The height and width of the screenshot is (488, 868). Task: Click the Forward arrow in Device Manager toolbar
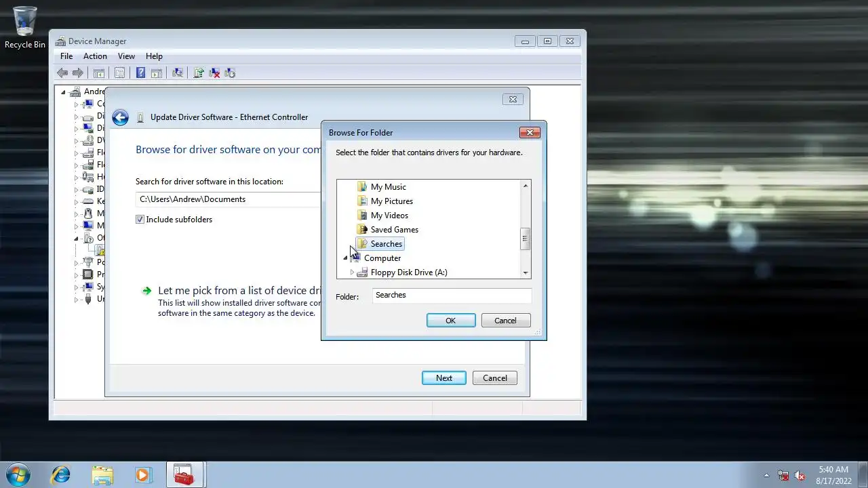[x=78, y=73]
